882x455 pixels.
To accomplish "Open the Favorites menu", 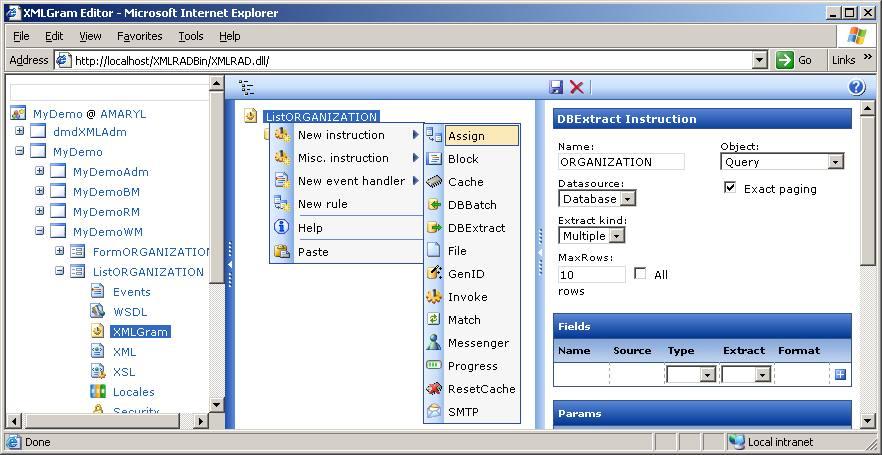I will (139, 36).
